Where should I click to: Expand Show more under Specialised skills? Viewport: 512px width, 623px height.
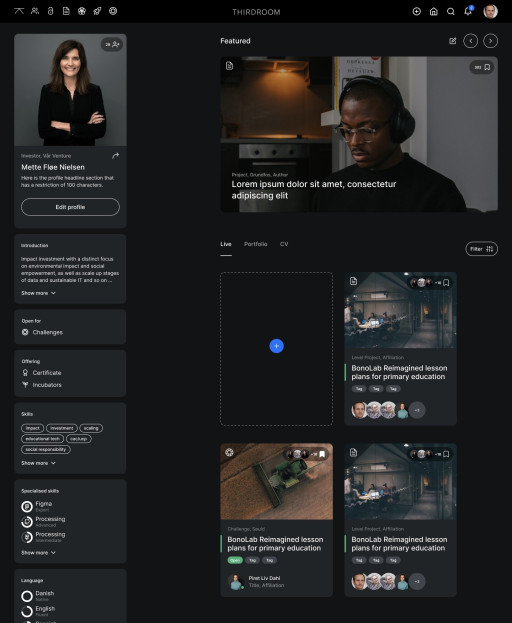point(38,553)
